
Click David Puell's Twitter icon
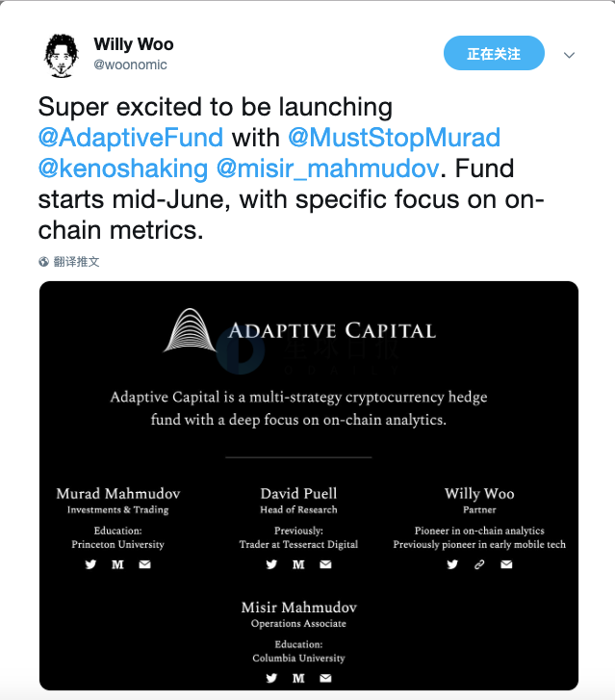point(271,564)
